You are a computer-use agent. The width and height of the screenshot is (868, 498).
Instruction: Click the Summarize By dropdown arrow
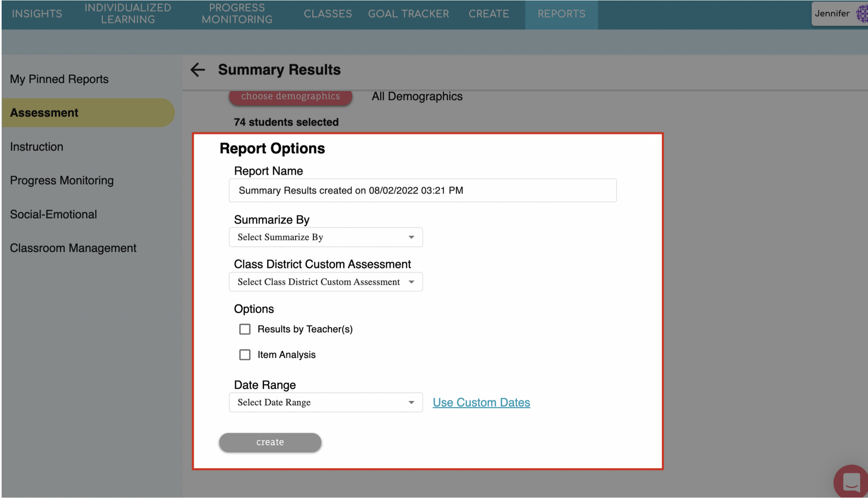(411, 237)
